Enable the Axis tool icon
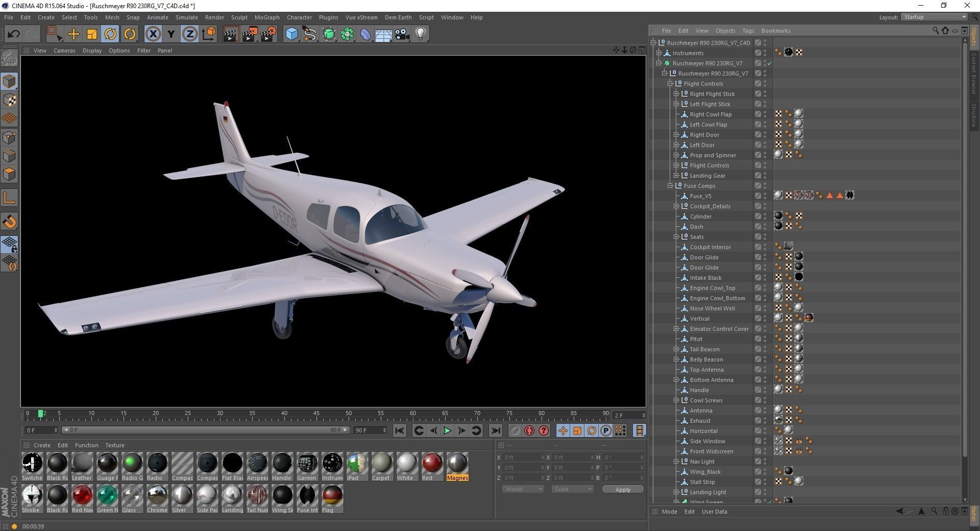 pos(9,198)
